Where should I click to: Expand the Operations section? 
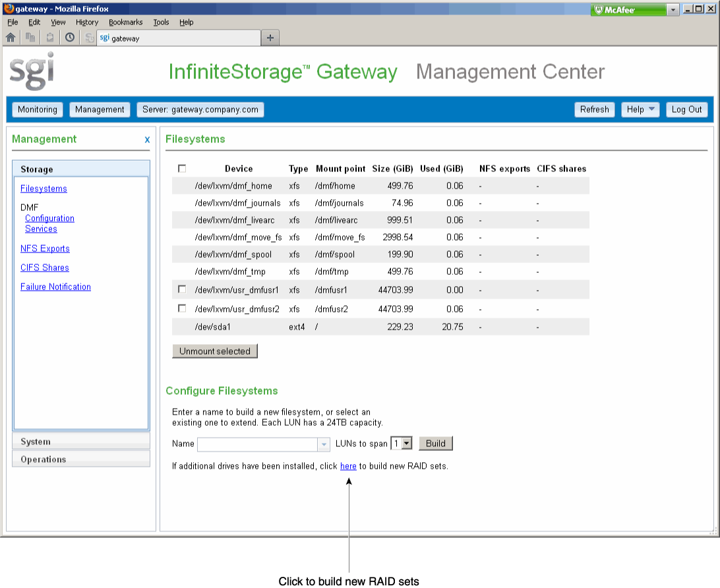pyautogui.click(x=81, y=459)
